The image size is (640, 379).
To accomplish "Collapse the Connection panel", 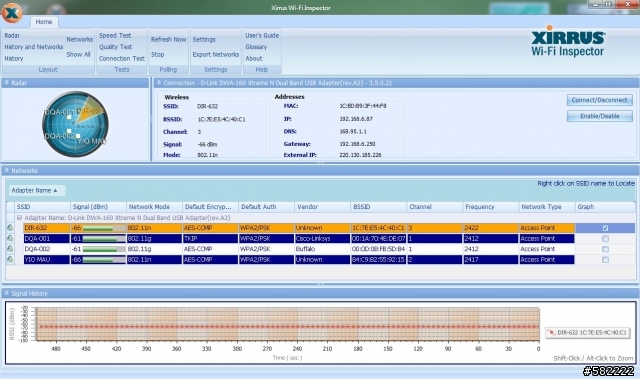I will pyautogui.click(x=159, y=82).
